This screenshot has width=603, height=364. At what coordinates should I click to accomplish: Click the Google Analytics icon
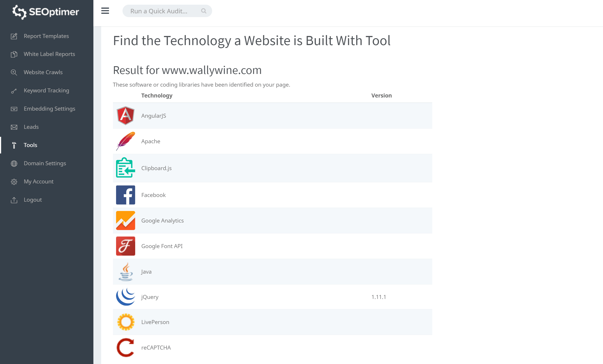click(125, 220)
